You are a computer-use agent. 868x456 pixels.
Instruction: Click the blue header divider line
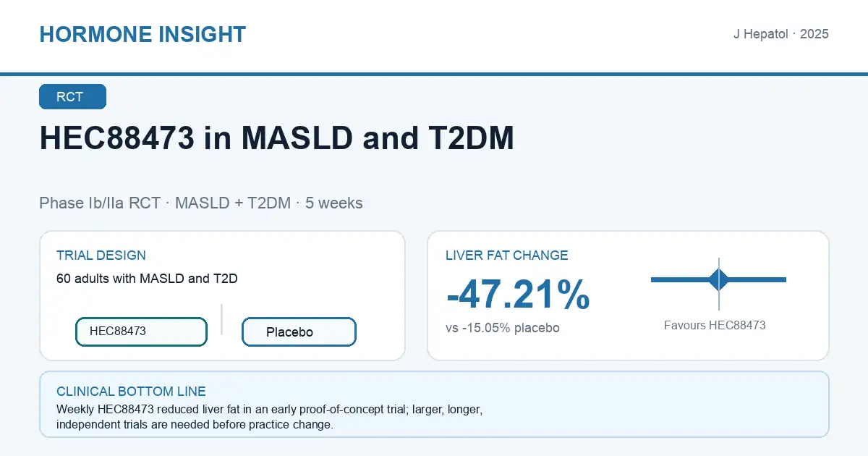point(434,74)
